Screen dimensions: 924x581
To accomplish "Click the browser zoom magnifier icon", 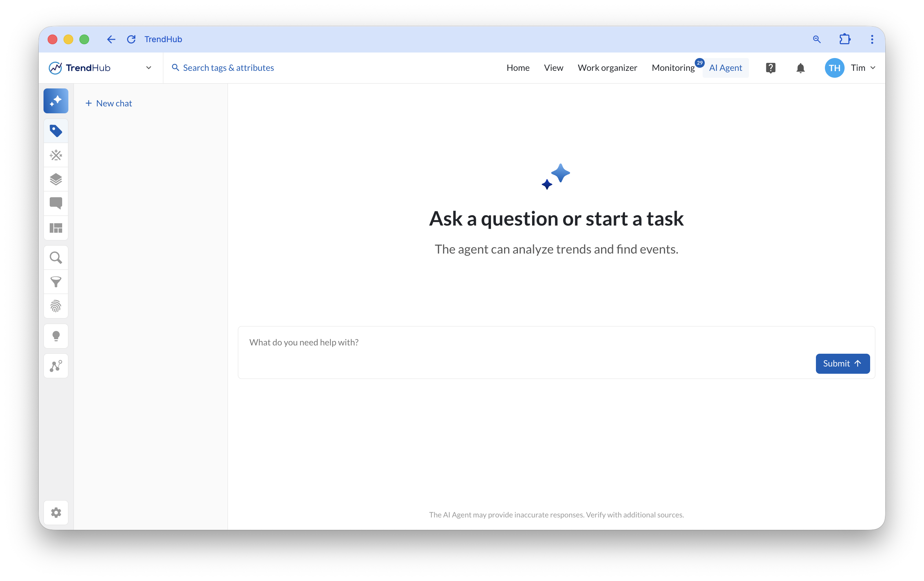I will [817, 39].
